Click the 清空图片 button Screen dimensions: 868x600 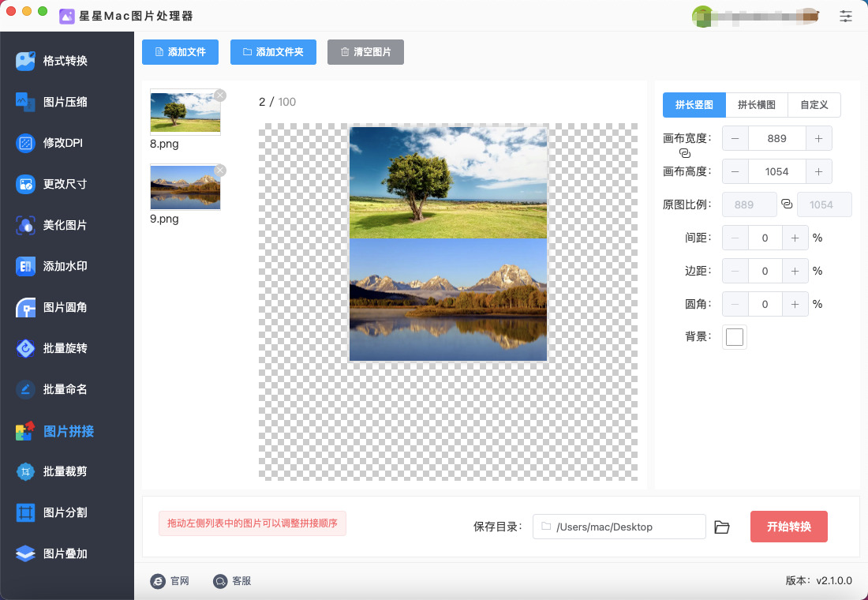[x=365, y=52]
